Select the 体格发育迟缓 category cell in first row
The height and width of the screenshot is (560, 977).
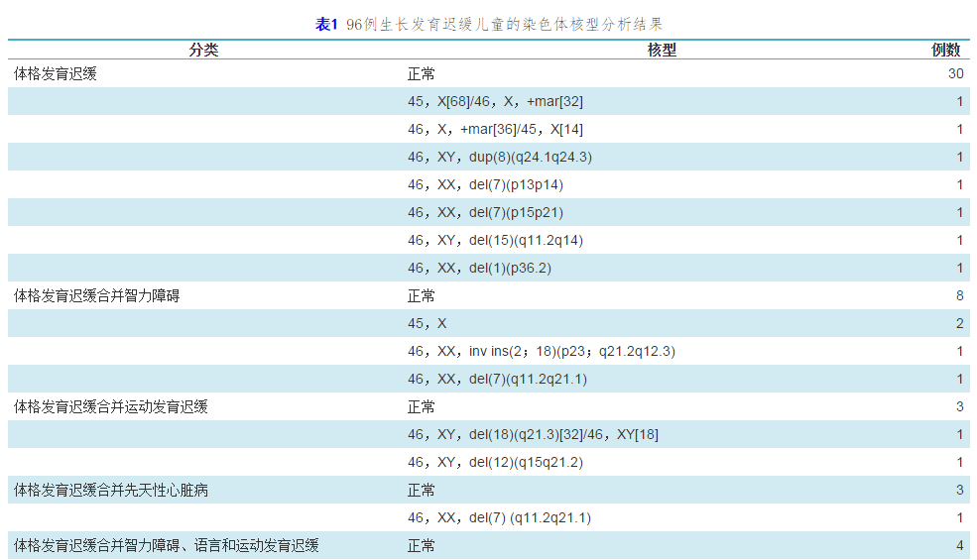(55, 74)
